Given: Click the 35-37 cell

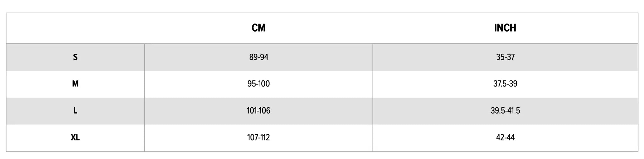Looking at the screenshot, I should tap(505, 57).
